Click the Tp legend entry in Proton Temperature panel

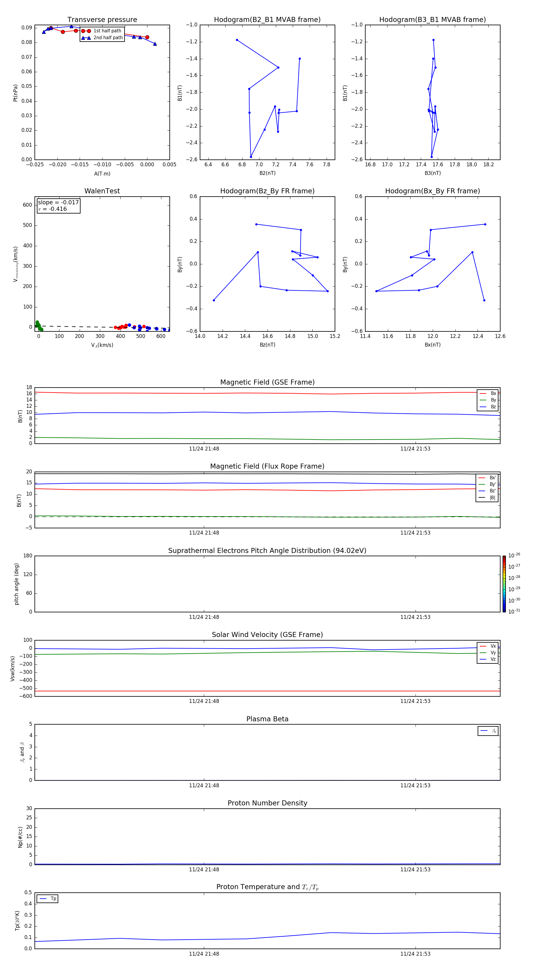(48, 899)
